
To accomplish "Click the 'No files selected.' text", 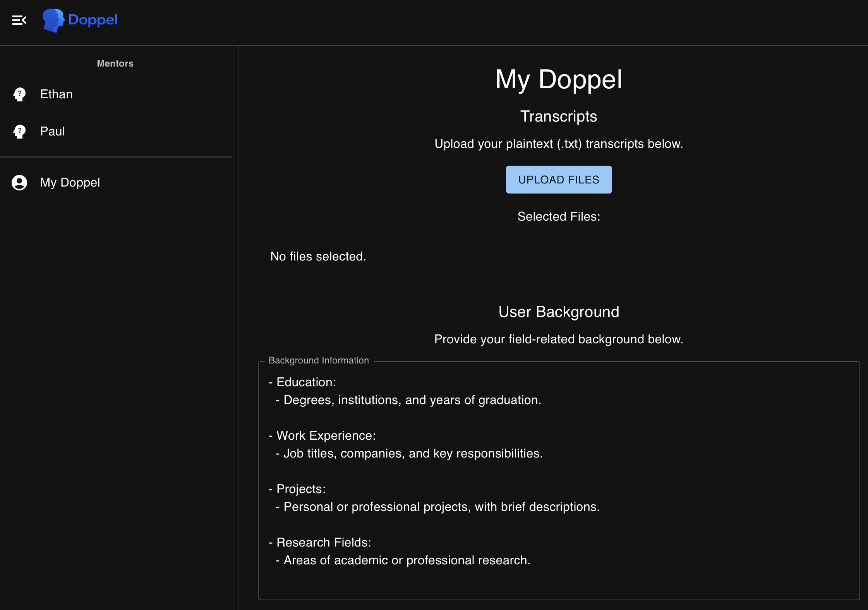I will click(x=318, y=256).
